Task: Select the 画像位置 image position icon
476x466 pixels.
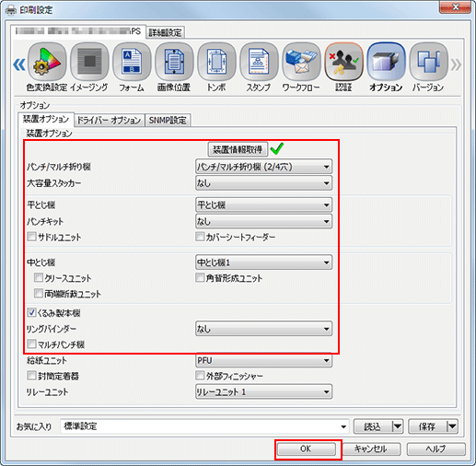Action: point(174,62)
